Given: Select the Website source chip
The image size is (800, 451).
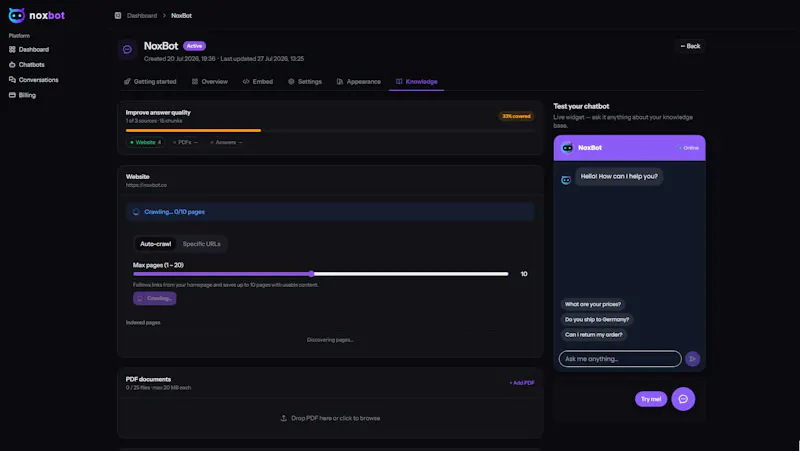Looking at the screenshot, I should point(145,142).
